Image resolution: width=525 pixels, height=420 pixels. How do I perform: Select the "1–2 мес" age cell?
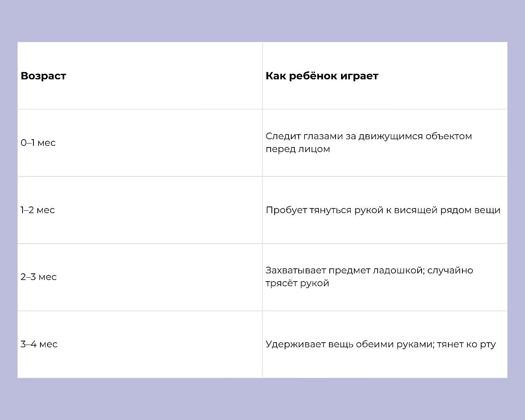pos(38,210)
